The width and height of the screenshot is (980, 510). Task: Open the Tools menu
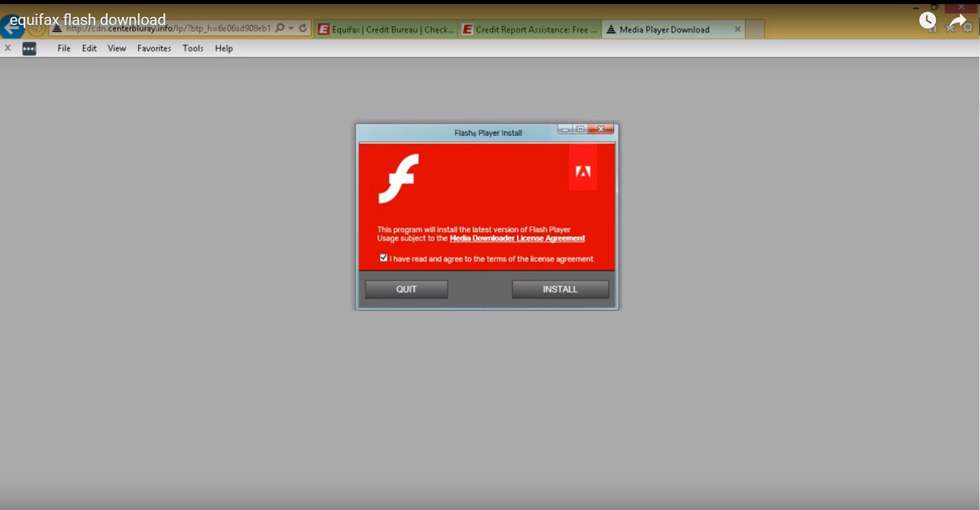click(193, 48)
